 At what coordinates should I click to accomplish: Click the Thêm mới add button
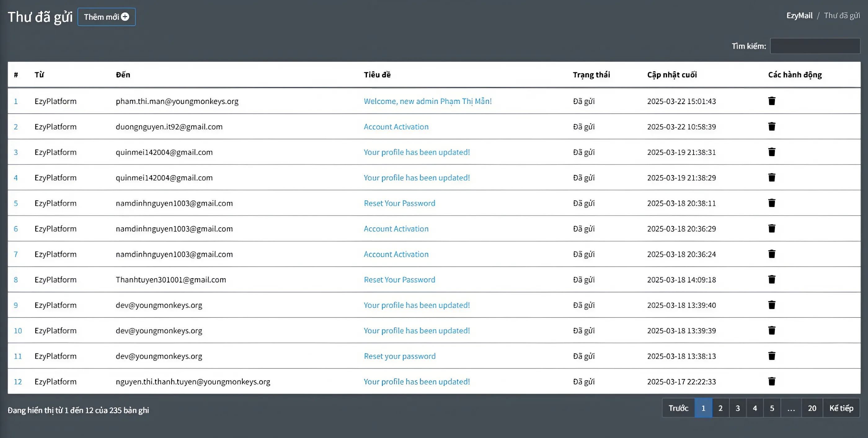click(x=106, y=17)
